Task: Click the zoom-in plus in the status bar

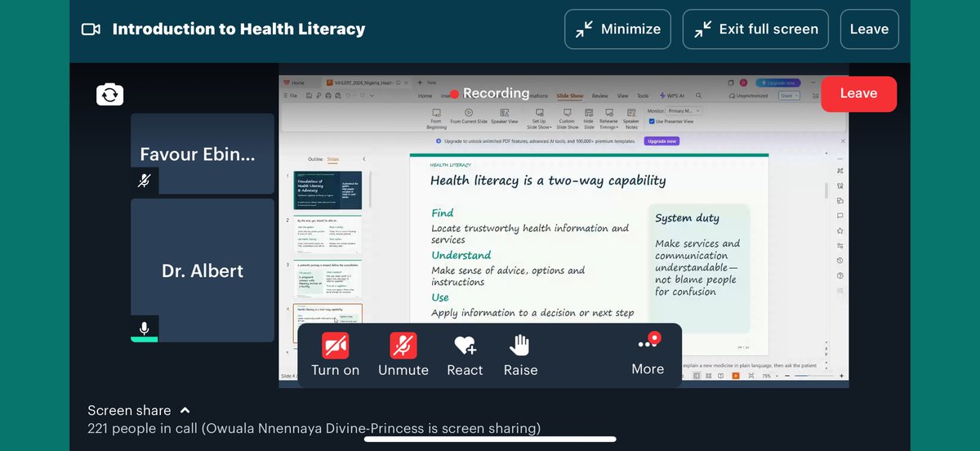Action: [841, 376]
